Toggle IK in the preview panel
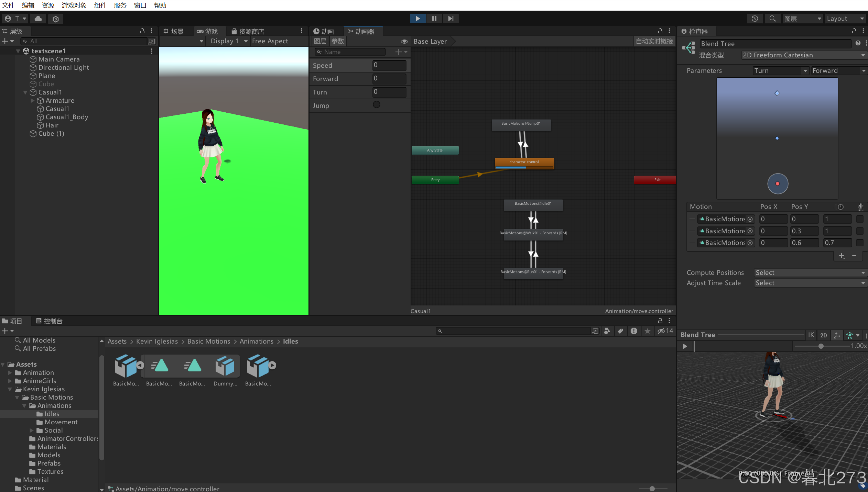The height and width of the screenshot is (492, 868). tap(811, 335)
